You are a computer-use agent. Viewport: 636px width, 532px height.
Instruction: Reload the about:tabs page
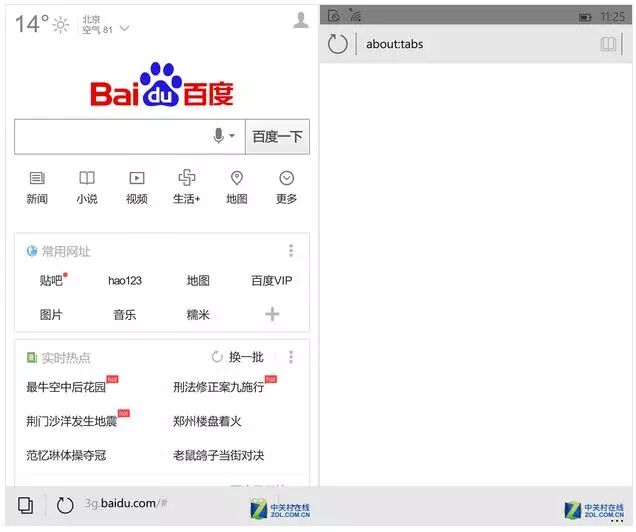pyautogui.click(x=337, y=44)
